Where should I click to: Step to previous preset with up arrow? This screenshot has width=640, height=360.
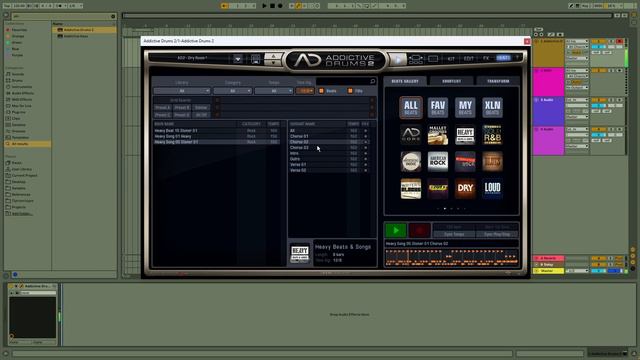273,56
